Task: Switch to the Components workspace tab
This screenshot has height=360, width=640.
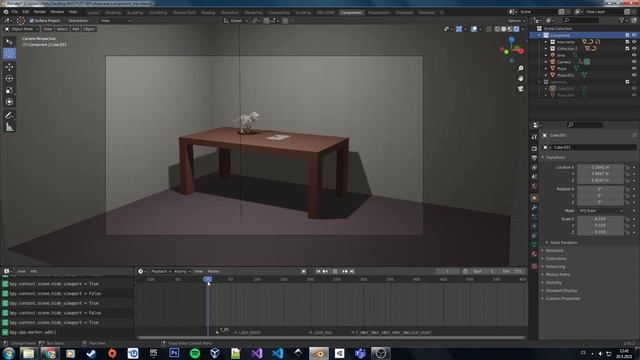Action: [x=351, y=13]
